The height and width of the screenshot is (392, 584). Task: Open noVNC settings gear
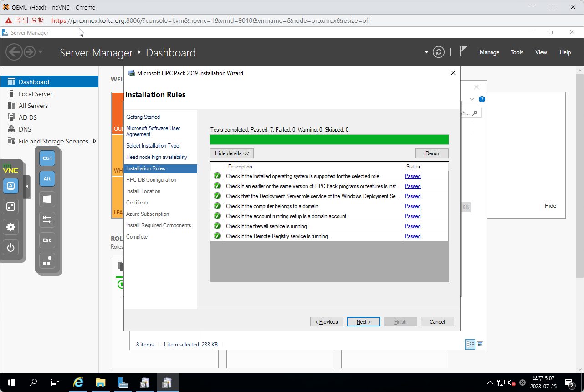point(11,227)
